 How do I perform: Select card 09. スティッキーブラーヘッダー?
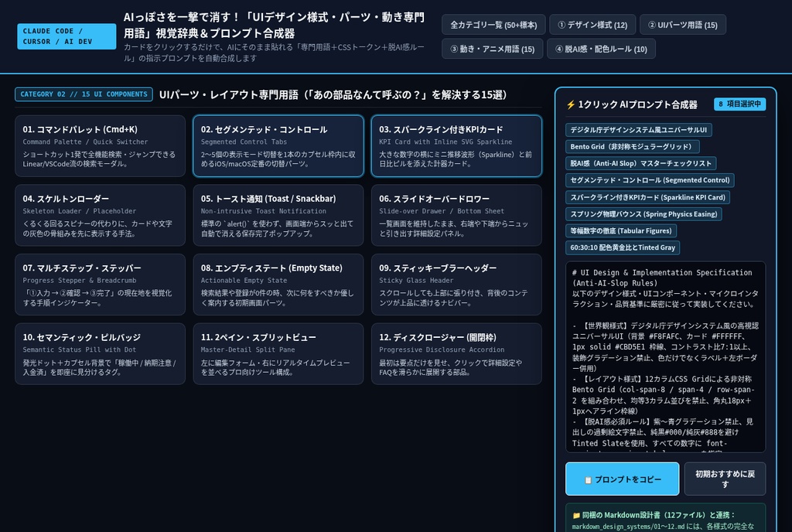click(456, 285)
